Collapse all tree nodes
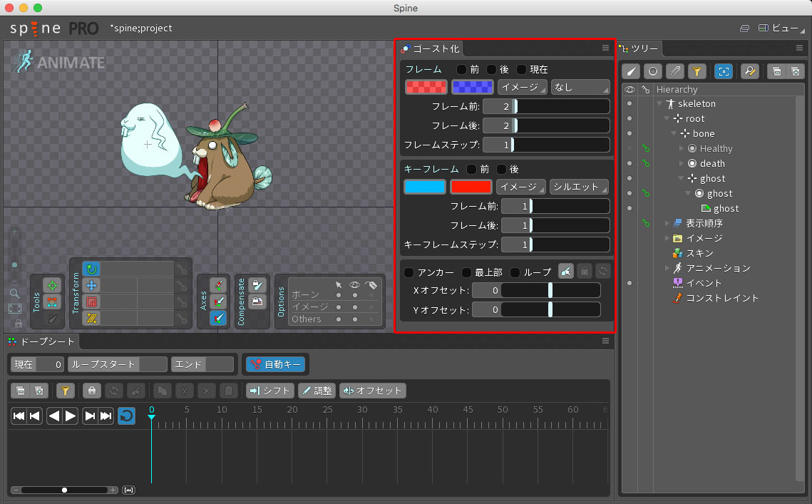Viewport: 812px width, 504px height. point(777,71)
